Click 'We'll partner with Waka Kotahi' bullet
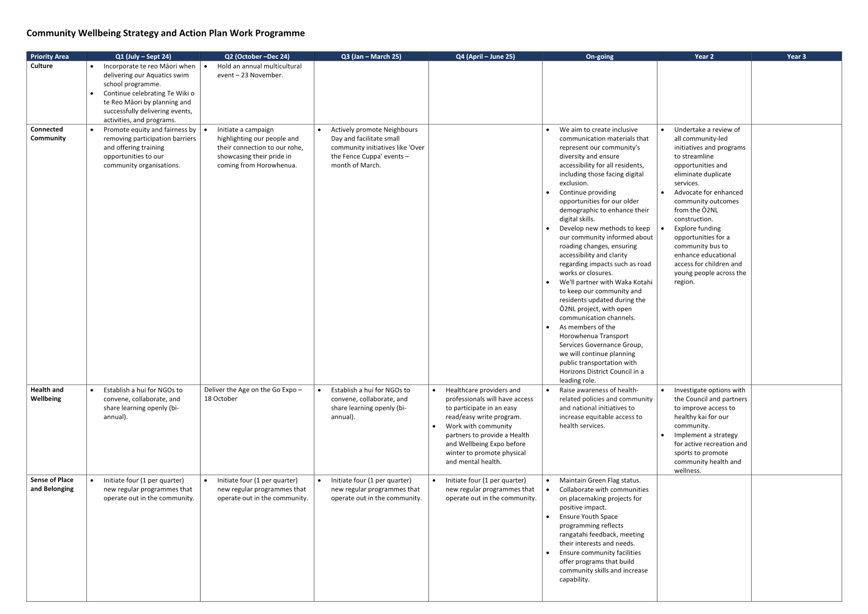 point(606,300)
